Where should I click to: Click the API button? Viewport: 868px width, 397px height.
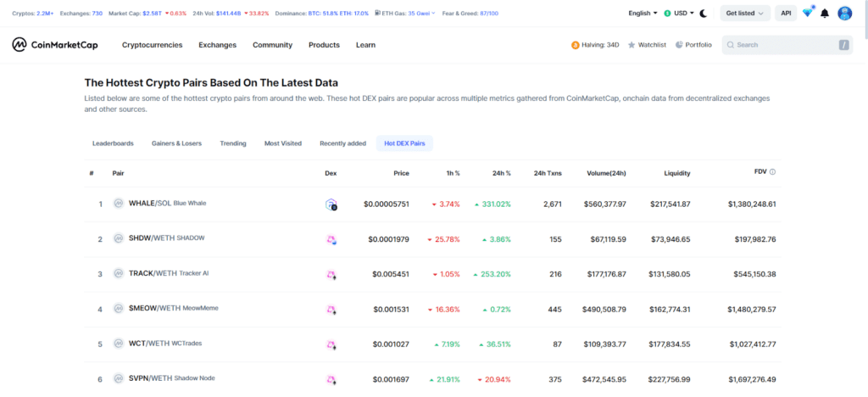[x=786, y=14]
